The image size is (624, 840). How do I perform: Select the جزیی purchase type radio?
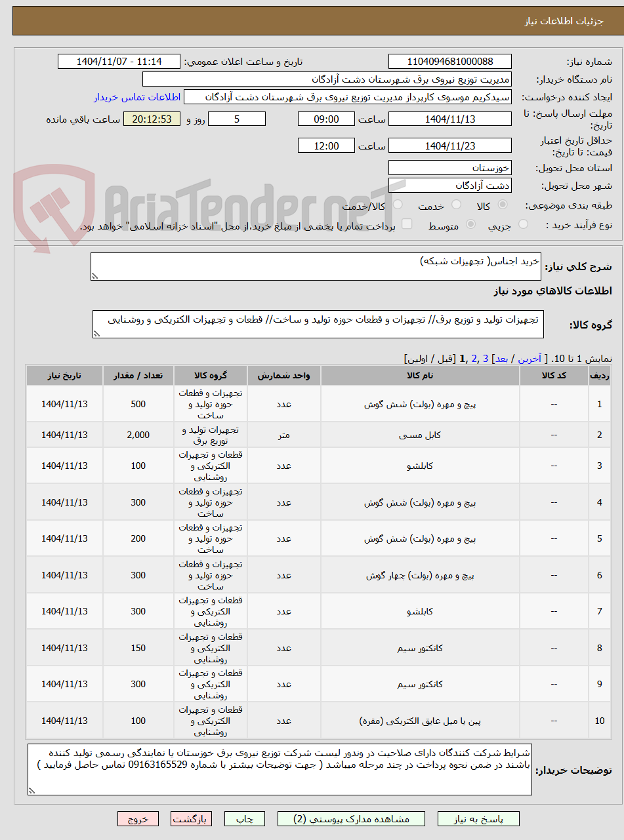[523, 225]
